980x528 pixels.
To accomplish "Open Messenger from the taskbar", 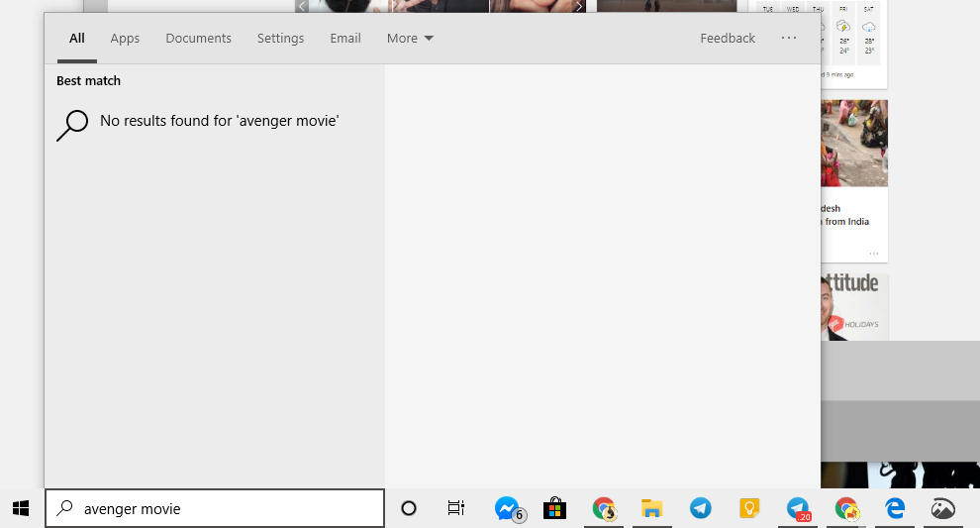I will [x=507, y=508].
